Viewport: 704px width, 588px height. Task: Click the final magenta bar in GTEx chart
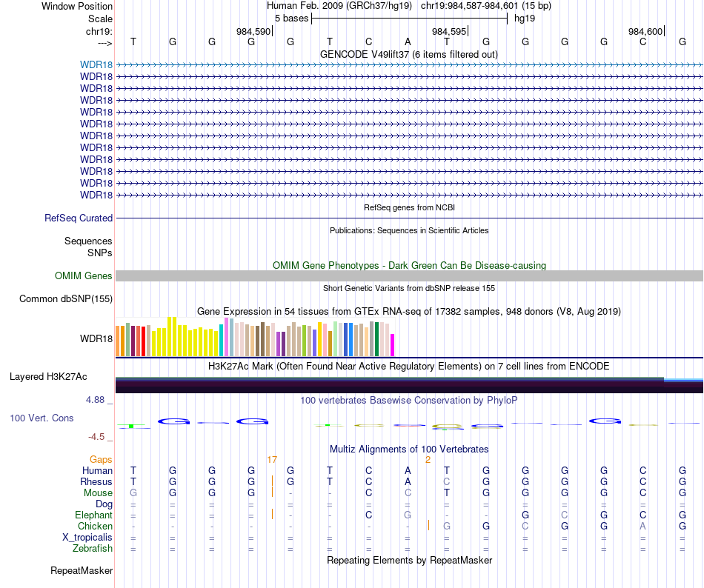[392, 345]
